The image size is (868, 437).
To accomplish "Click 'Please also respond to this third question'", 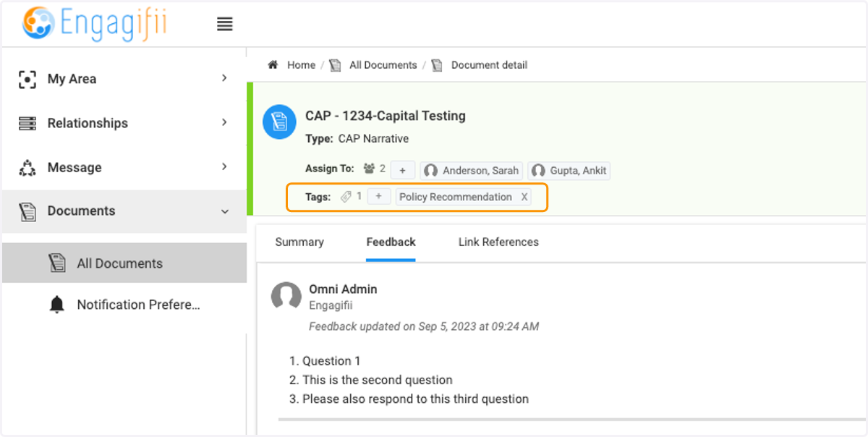I will pyautogui.click(x=415, y=399).
